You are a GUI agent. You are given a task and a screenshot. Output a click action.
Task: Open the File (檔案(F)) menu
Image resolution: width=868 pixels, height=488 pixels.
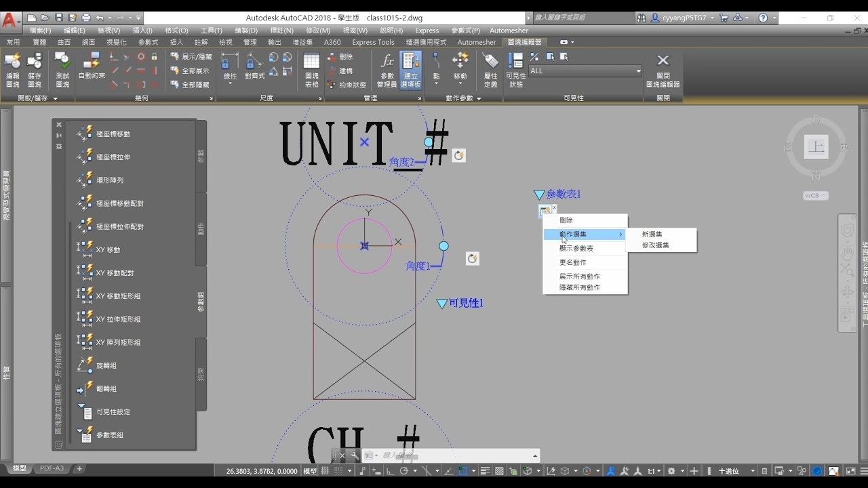(40, 30)
